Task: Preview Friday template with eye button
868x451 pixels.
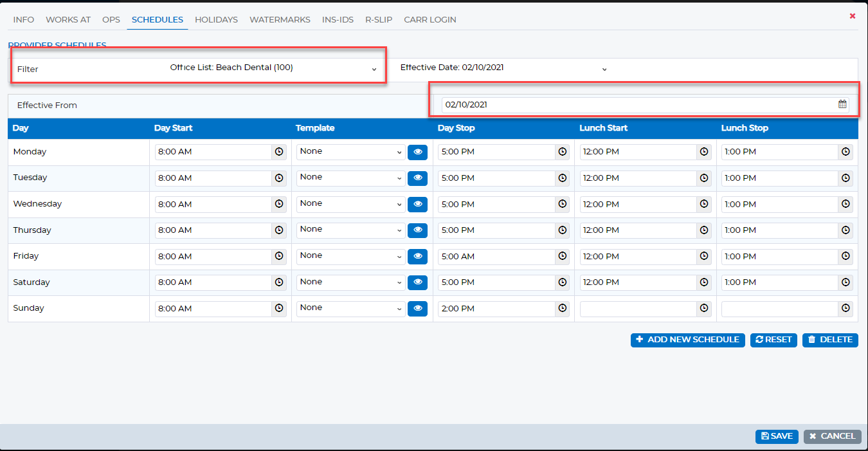Action: (418, 257)
